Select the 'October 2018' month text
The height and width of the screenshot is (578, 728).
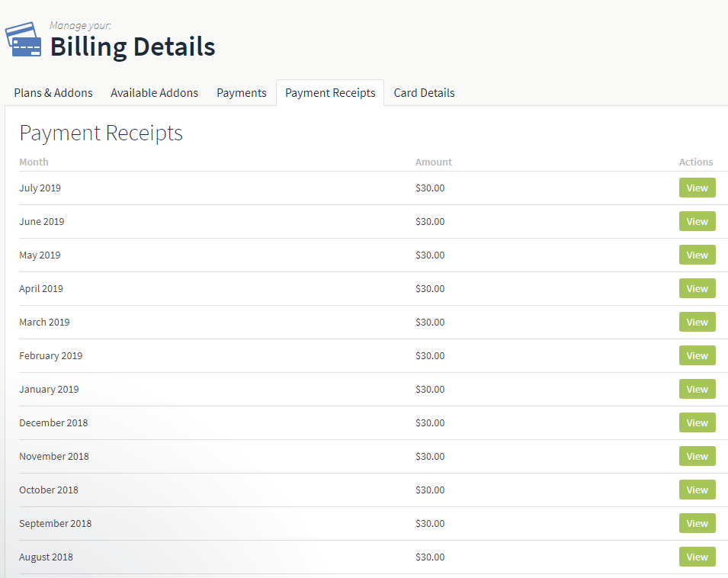coord(49,490)
